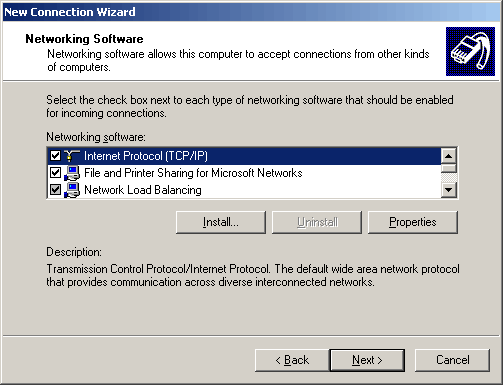Viewport: 503px width, 385px height.
Task: Click the list scroll up arrow
Action: [449, 156]
